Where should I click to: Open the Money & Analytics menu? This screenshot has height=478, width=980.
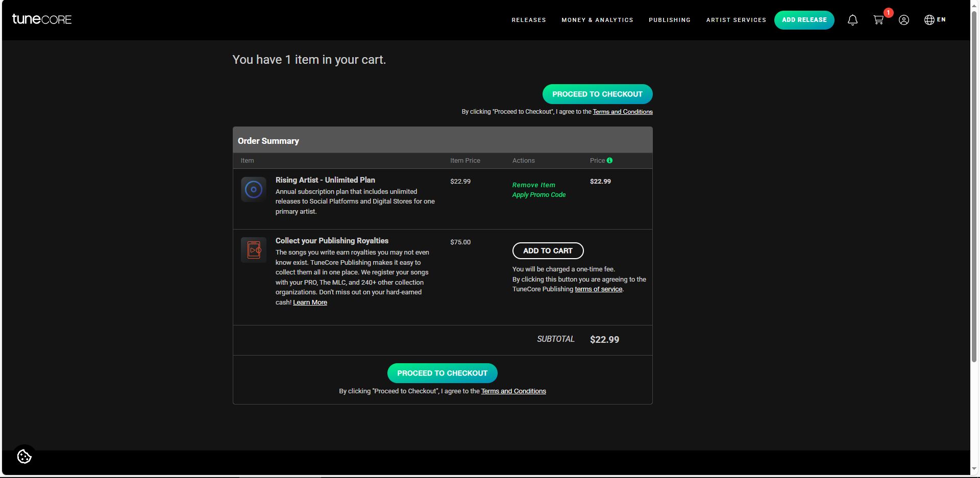pyautogui.click(x=597, y=20)
